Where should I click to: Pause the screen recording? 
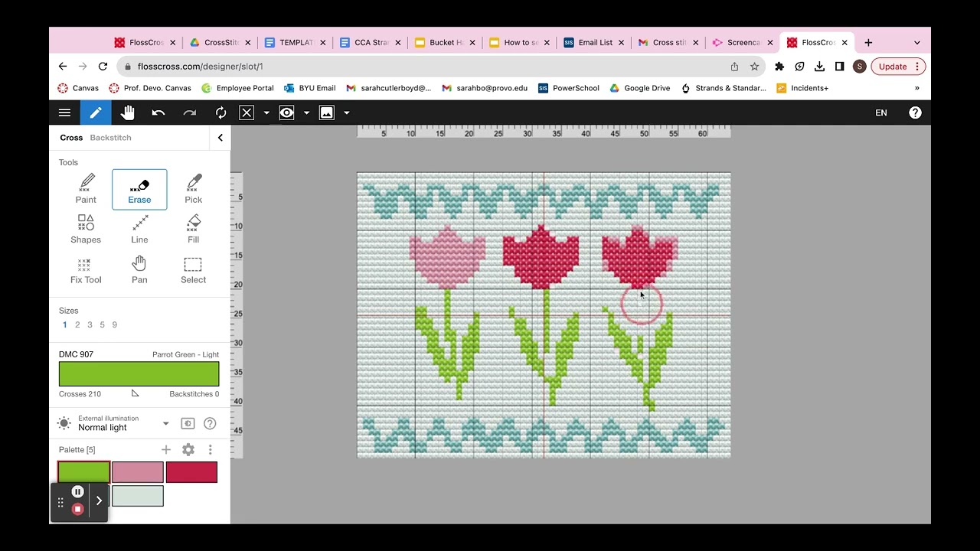77,491
